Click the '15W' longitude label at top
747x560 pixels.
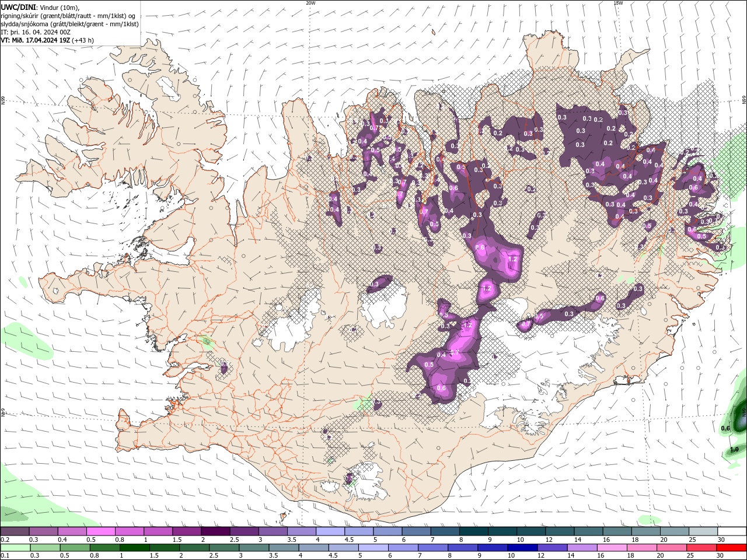pyautogui.click(x=617, y=3)
